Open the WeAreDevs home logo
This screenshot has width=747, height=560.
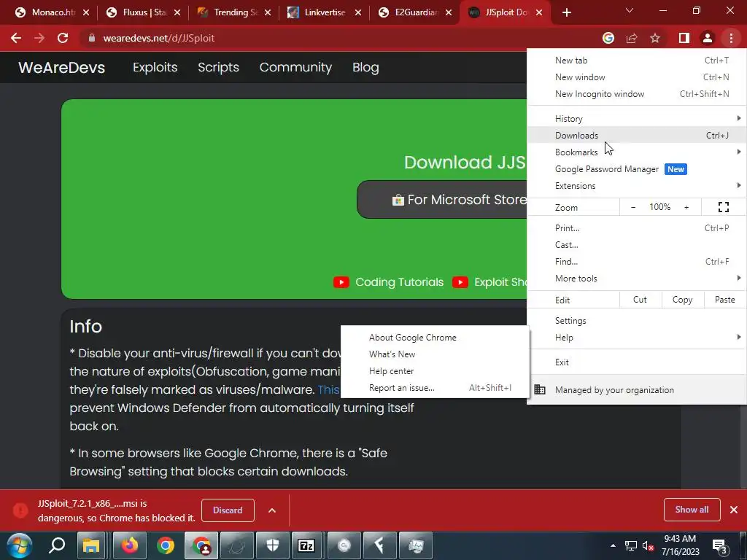[61, 68]
